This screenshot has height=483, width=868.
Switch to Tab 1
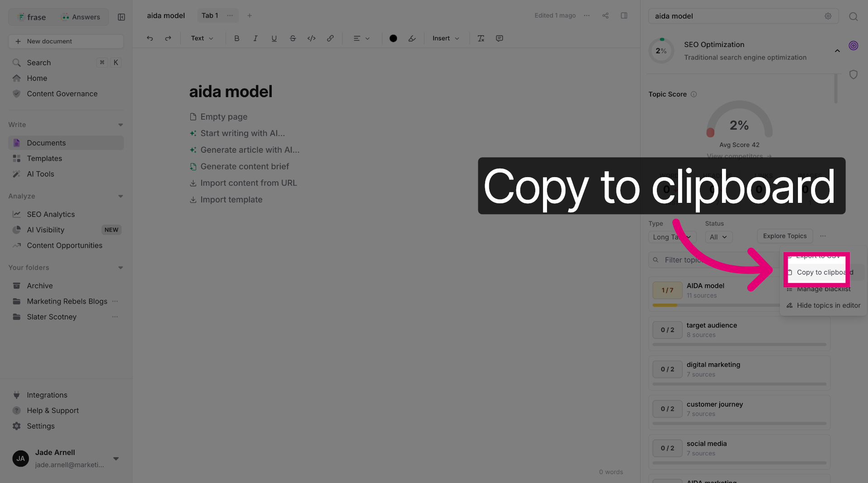pos(210,15)
